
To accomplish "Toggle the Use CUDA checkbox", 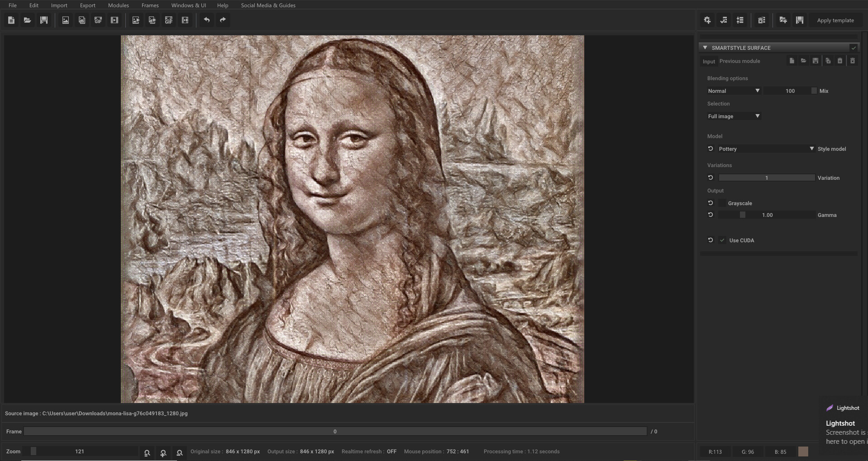I will [x=722, y=240].
